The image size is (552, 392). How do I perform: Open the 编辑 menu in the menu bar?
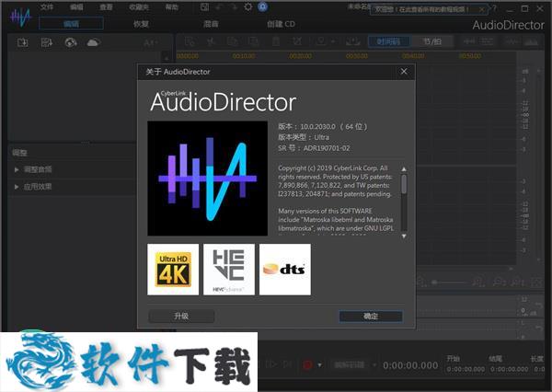coord(76,6)
